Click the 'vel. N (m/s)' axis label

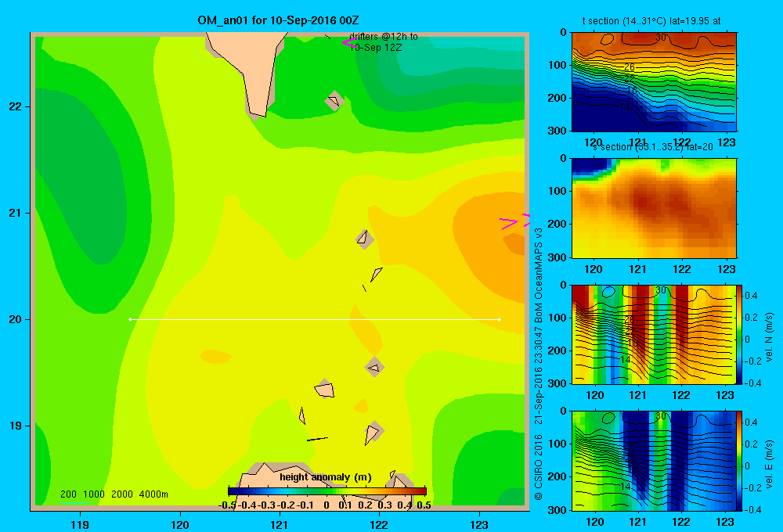point(770,337)
